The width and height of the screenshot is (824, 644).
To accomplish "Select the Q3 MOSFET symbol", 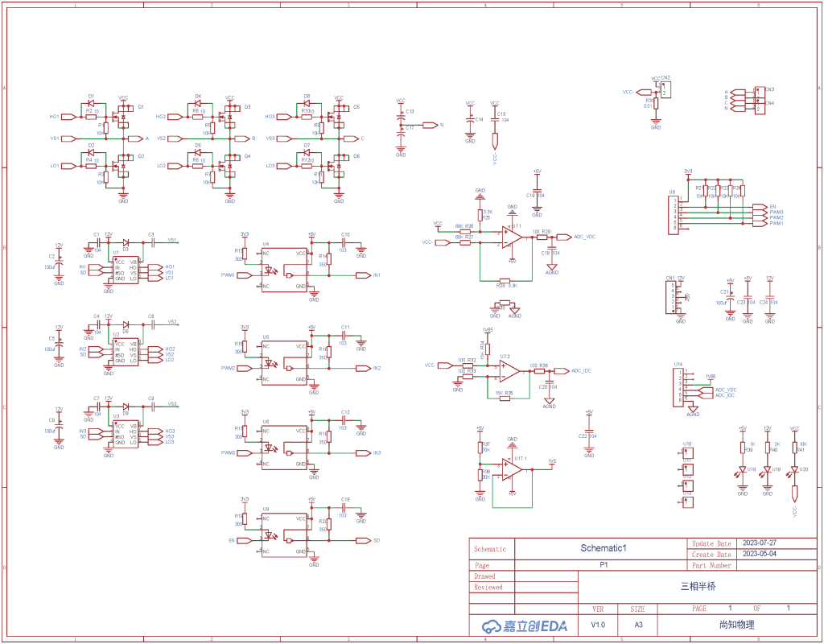I will (228, 116).
